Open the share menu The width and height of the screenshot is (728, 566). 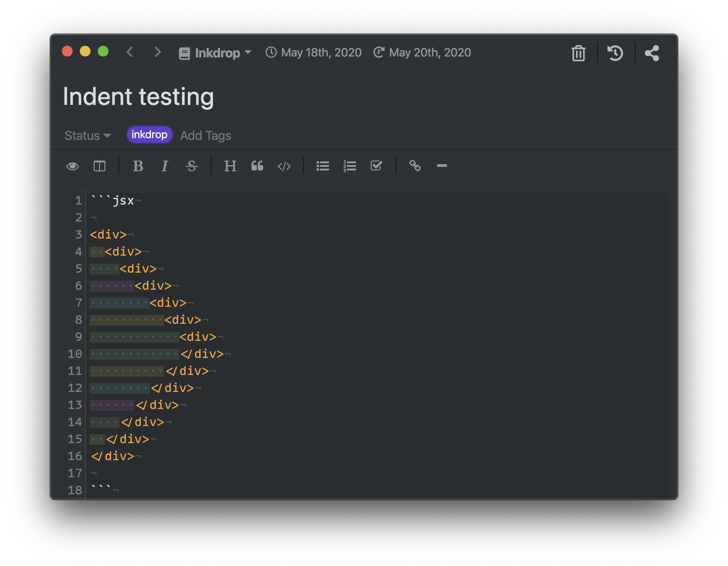pos(652,53)
